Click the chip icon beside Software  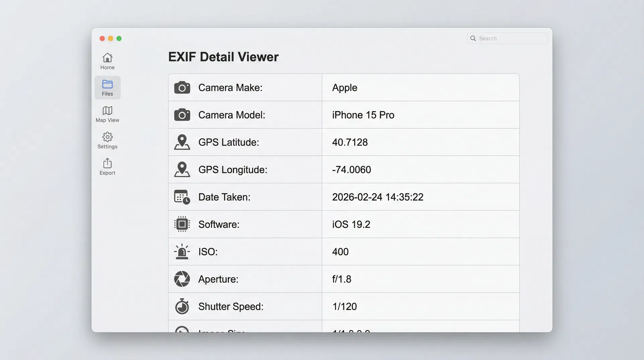pos(182,224)
